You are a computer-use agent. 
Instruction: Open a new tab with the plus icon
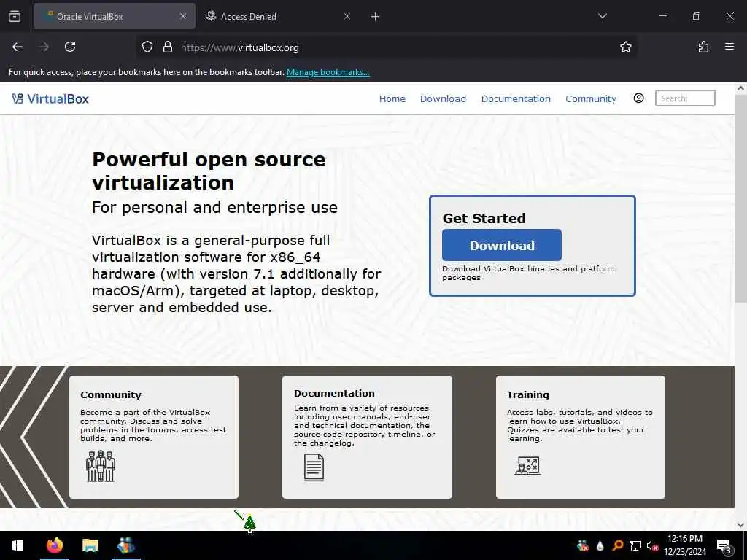coord(376,17)
